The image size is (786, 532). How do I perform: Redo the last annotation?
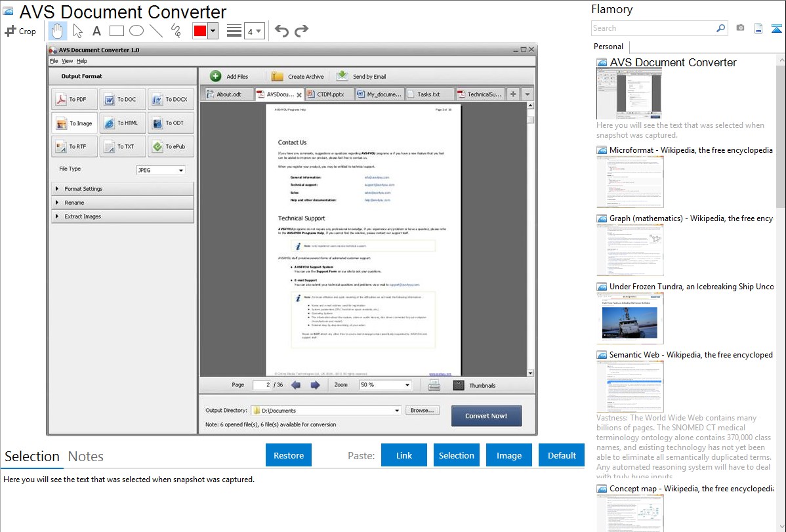pos(301,31)
